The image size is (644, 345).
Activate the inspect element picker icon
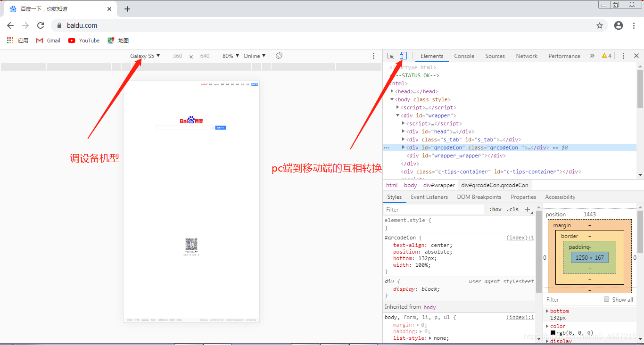[x=390, y=56]
